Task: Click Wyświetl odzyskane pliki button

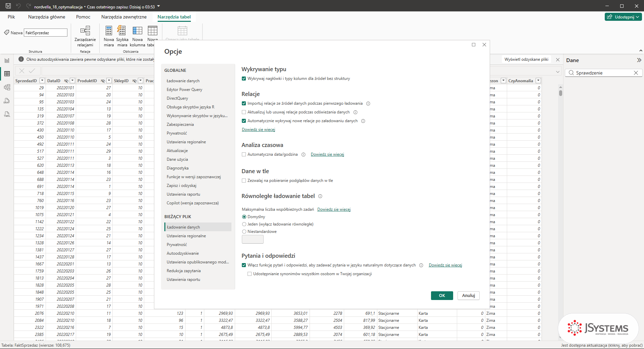Action: [527, 60]
